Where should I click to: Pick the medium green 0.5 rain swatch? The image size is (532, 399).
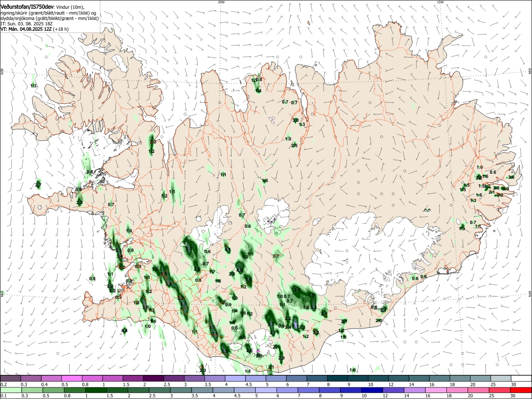point(53,390)
